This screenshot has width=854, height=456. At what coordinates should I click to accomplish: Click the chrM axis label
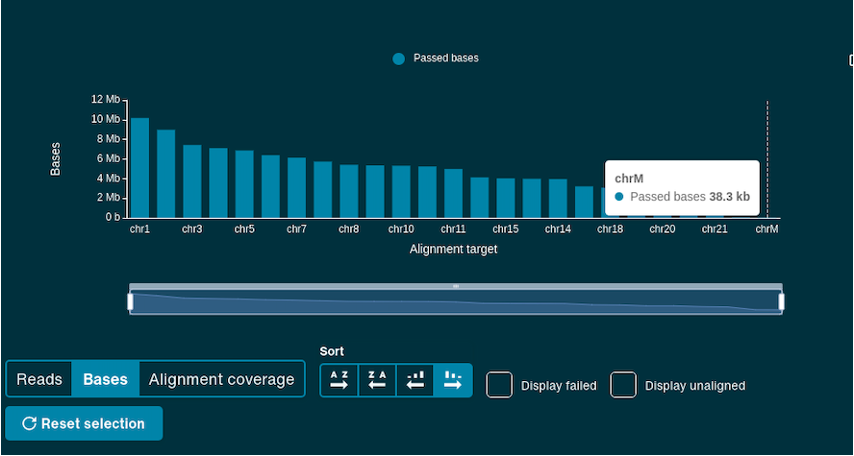767,229
